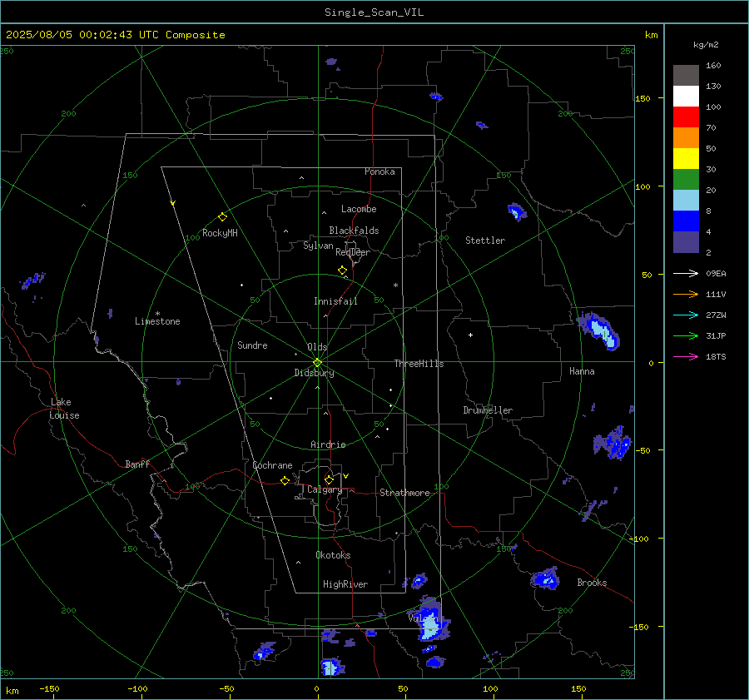Pick the orange 50–70 legend swatch

coord(686,137)
